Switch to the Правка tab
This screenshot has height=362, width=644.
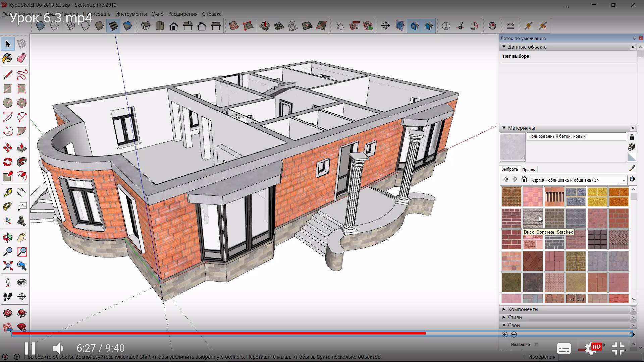pyautogui.click(x=529, y=170)
